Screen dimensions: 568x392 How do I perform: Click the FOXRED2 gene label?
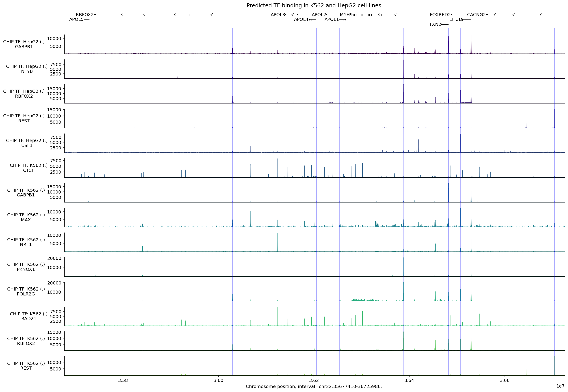440,15
